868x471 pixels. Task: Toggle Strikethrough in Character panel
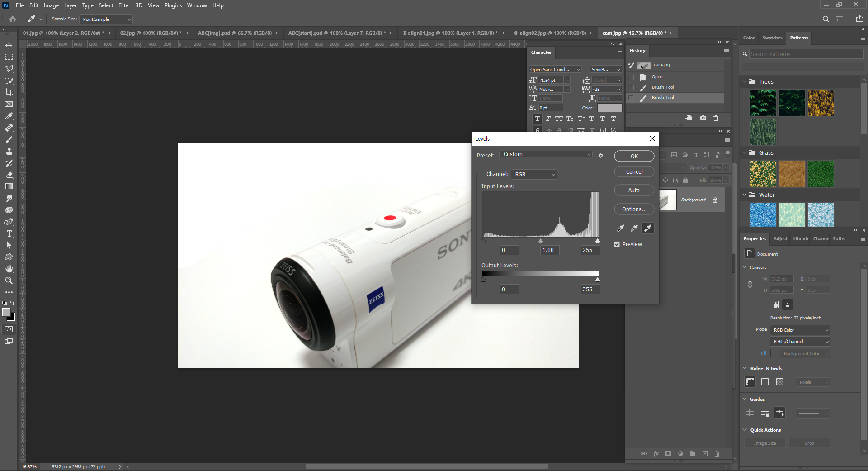click(x=613, y=119)
